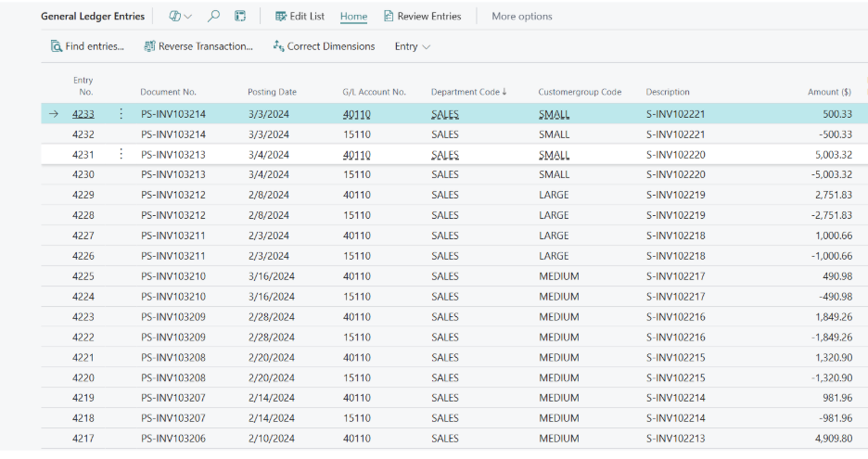The height and width of the screenshot is (459, 868).
Task: Click the Review Entries icon
Action: click(389, 17)
